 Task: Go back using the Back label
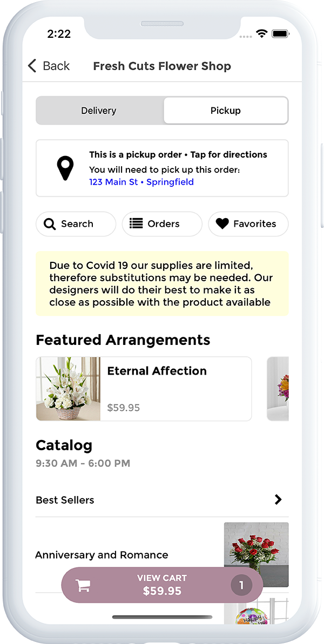(x=56, y=66)
